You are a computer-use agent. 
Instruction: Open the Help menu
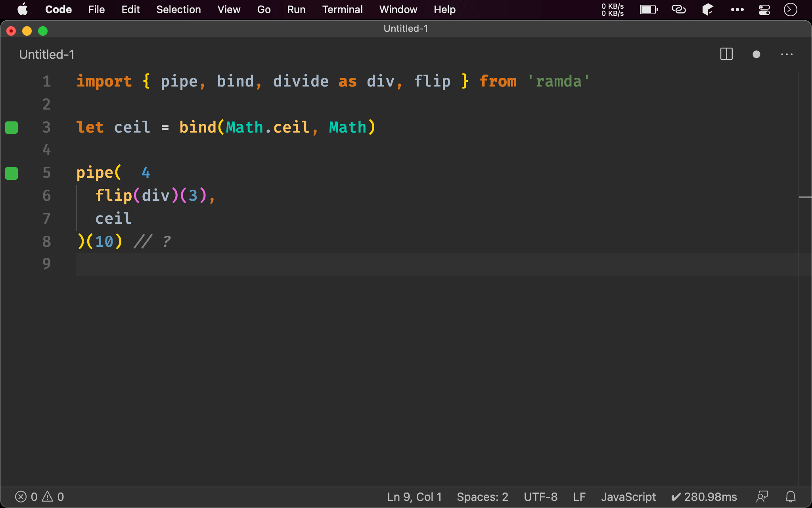444,9
